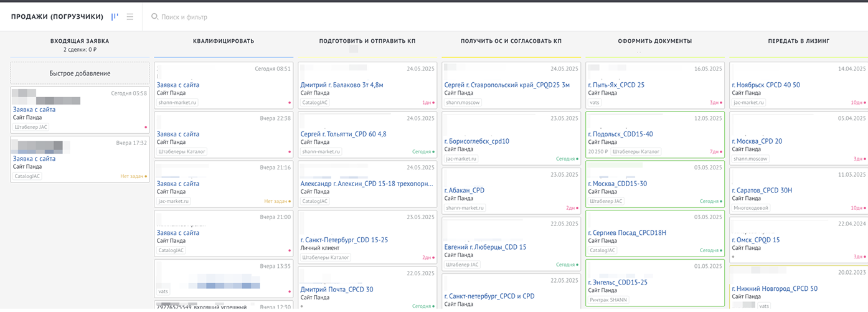The image size is (868, 312).
Task: Open deal г. Сергиев Посад_CPCD18H
Action: 628,233
